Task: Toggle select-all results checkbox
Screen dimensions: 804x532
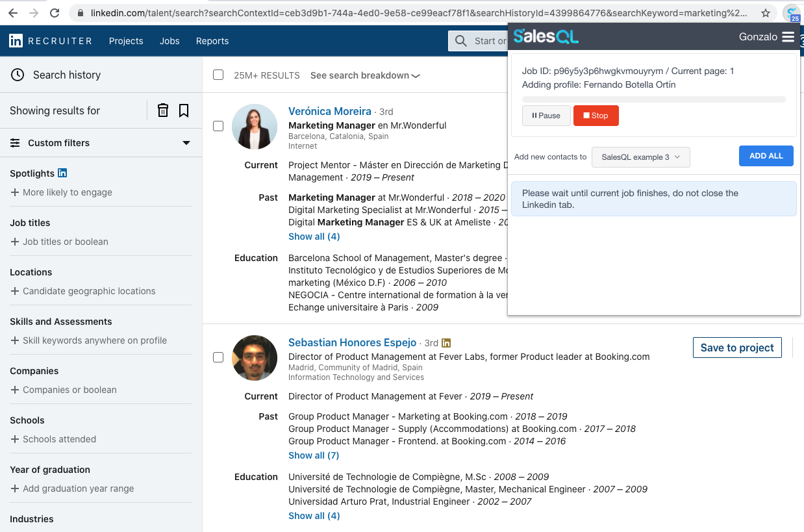Action: point(218,75)
